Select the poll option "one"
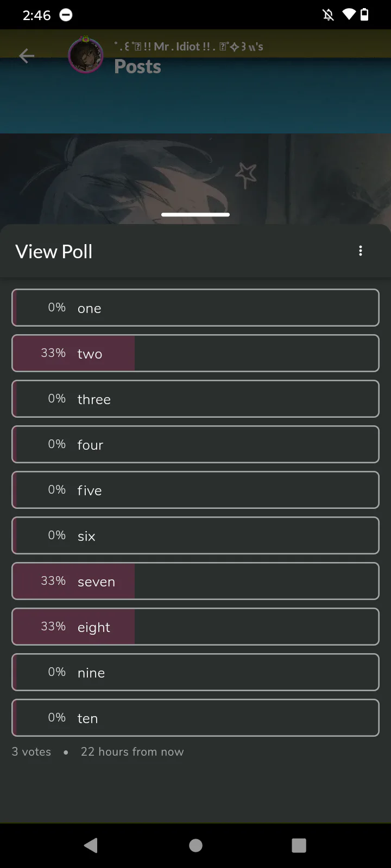Screen dimensions: 391x868 point(195,308)
